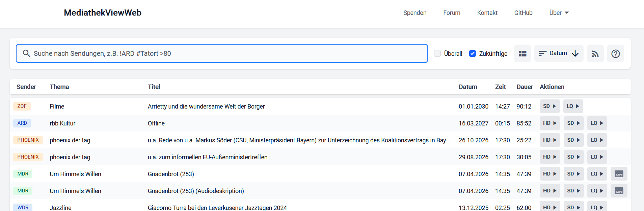Open the Datum sort dropdown
This screenshot has height=211, width=644.
pyautogui.click(x=559, y=53)
